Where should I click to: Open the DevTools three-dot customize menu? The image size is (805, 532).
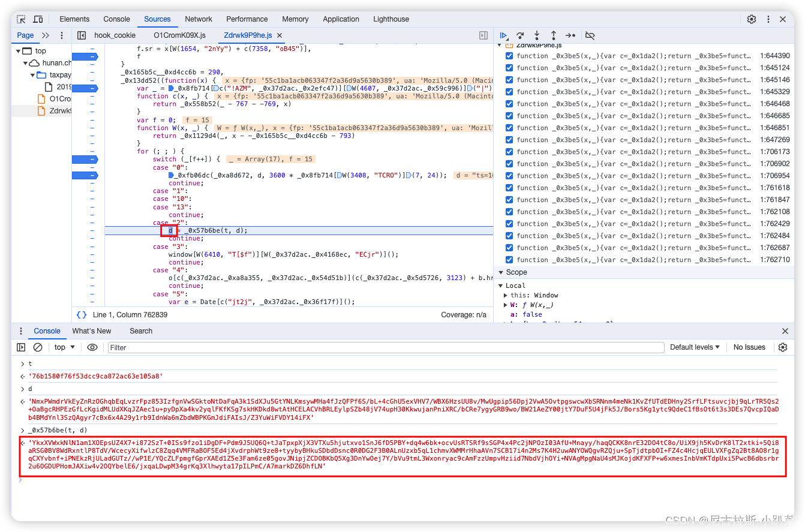768,19
